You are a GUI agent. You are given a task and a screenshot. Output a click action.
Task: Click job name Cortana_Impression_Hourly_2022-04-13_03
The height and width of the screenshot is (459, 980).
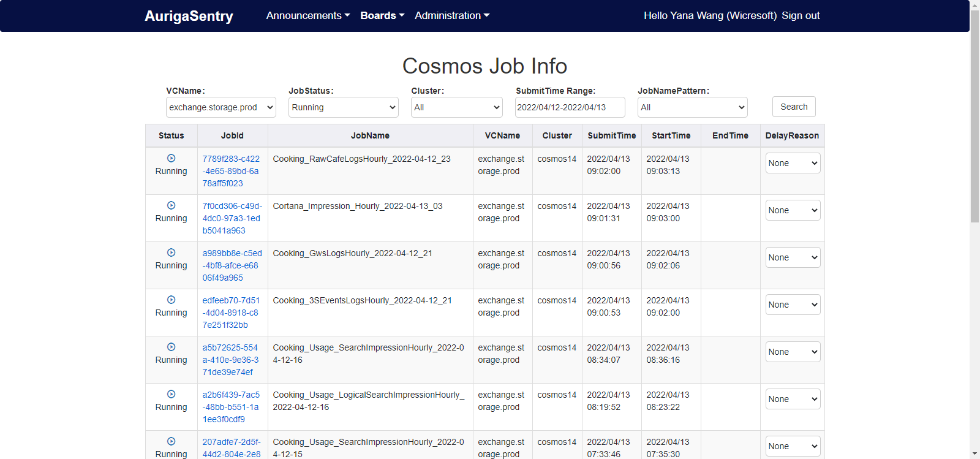coord(358,206)
